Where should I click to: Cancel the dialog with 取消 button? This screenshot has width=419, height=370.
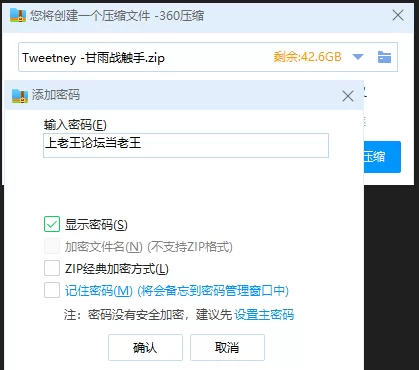click(227, 347)
